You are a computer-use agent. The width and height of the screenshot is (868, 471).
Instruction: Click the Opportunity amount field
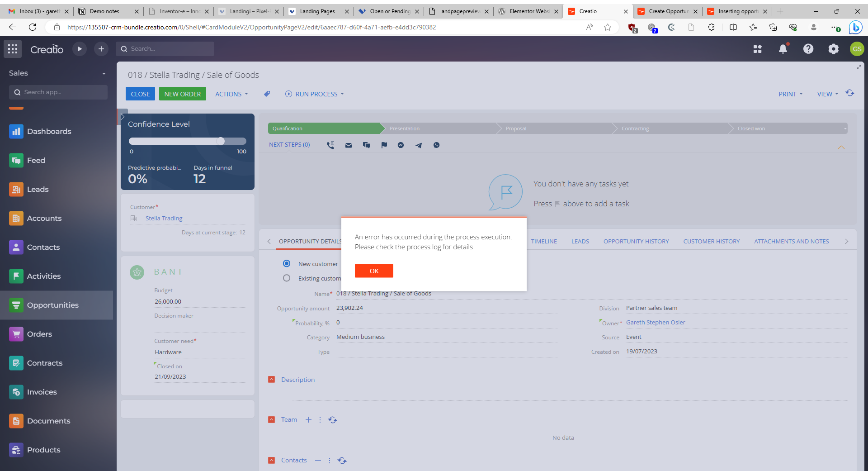click(446, 308)
